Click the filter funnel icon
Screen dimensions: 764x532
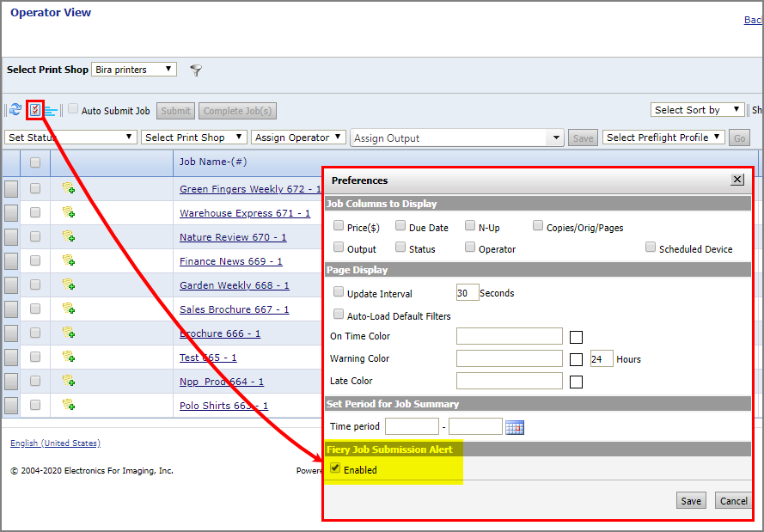196,70
